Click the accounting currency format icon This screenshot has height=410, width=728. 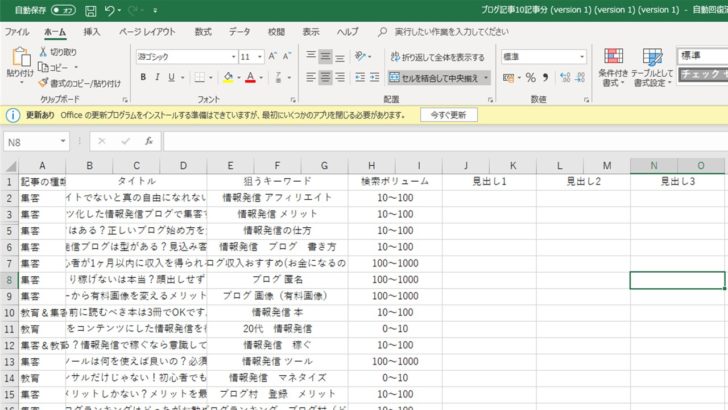click(x=508, y=78)
